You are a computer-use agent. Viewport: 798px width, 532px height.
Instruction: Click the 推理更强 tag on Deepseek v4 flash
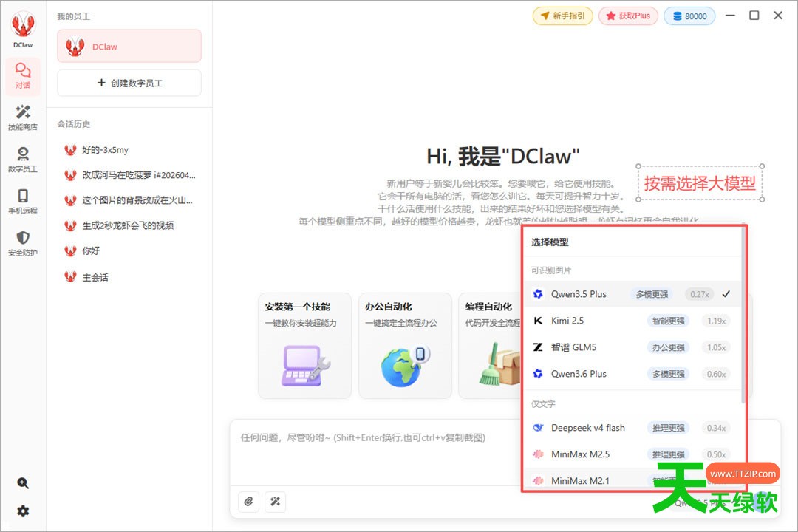(x=668, y=428)
